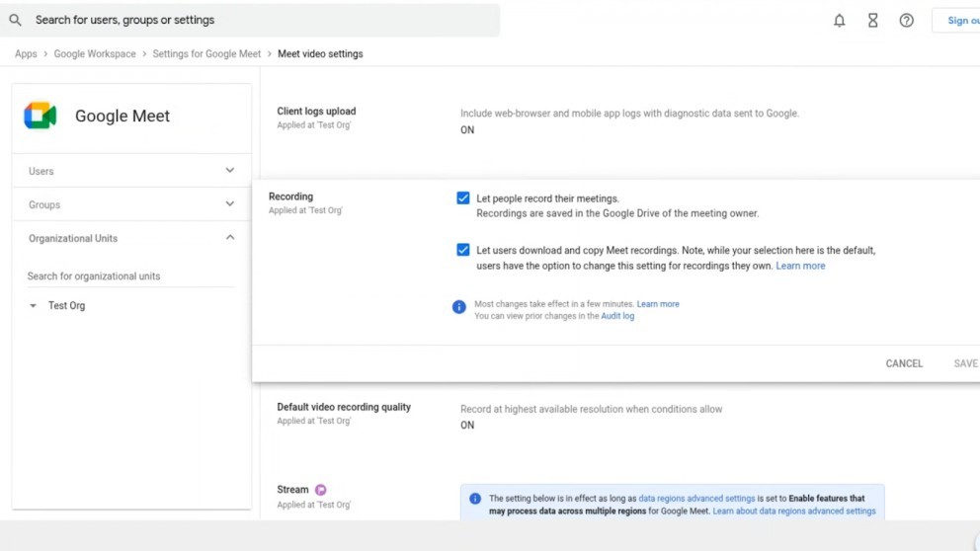Go to the Apps breadcrumb
This screenshot has height=551, width=980.
point(27,53)
